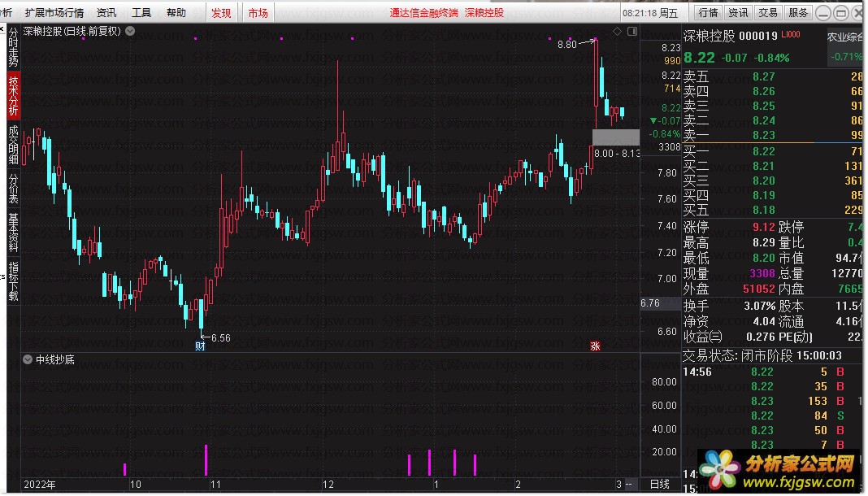The height and width of the screenshot is (496, 868).
Task: Click the 换手 value 3.07%
Action: 759,306
